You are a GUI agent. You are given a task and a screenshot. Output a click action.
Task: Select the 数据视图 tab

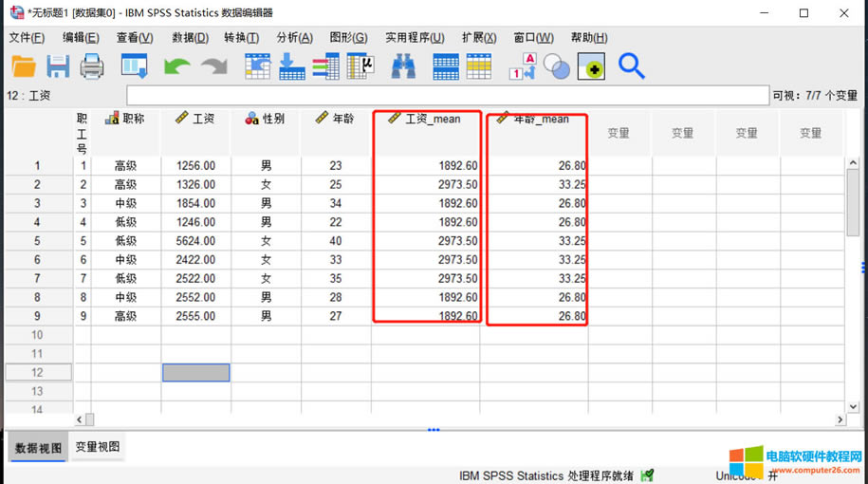click(39, 448)
